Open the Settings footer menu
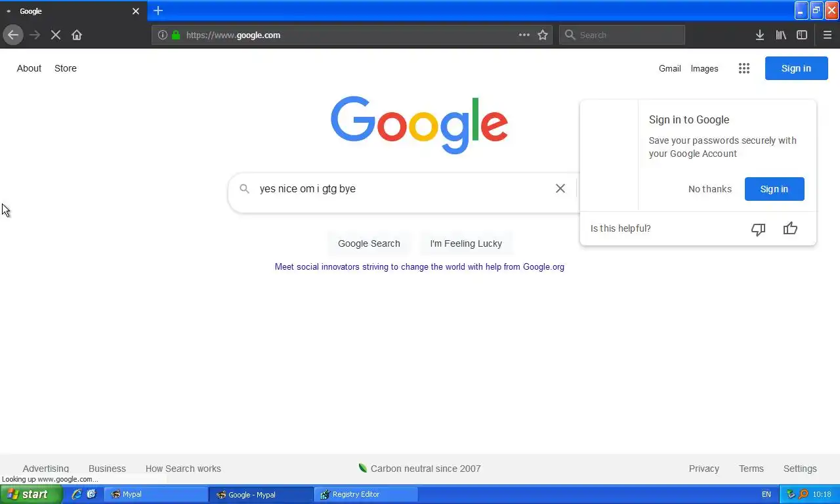The image size is (840, 504). [x=800, y=469]
